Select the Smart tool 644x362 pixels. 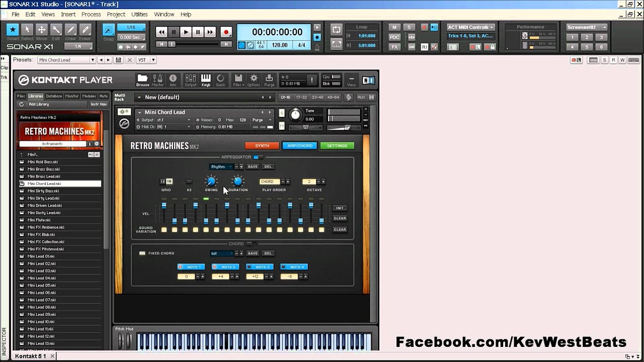click(13, 30)
